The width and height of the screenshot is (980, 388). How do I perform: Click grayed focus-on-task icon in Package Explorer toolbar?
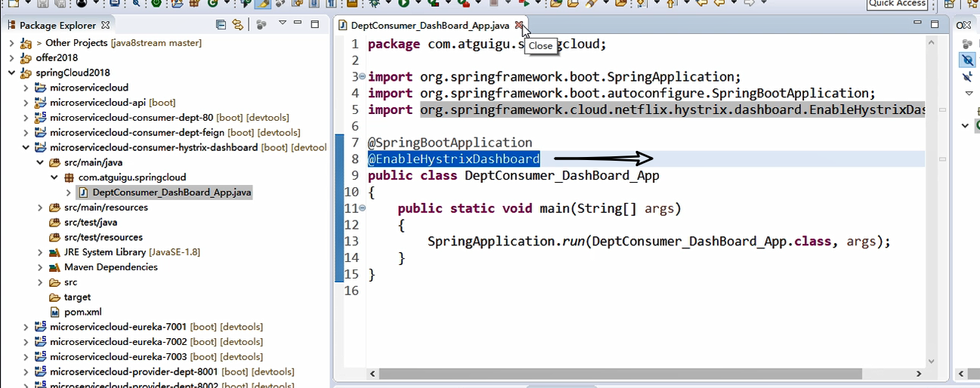(x=262, y=25)
